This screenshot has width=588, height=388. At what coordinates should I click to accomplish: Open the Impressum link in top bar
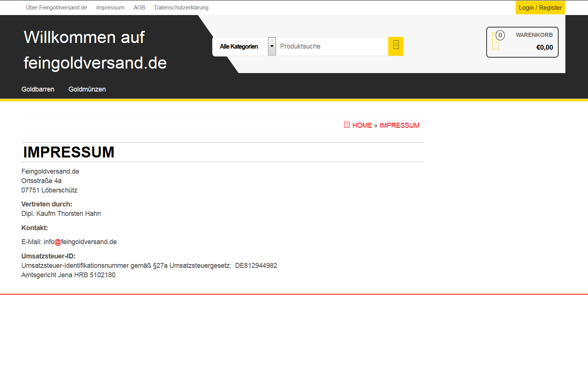point(110,8)
